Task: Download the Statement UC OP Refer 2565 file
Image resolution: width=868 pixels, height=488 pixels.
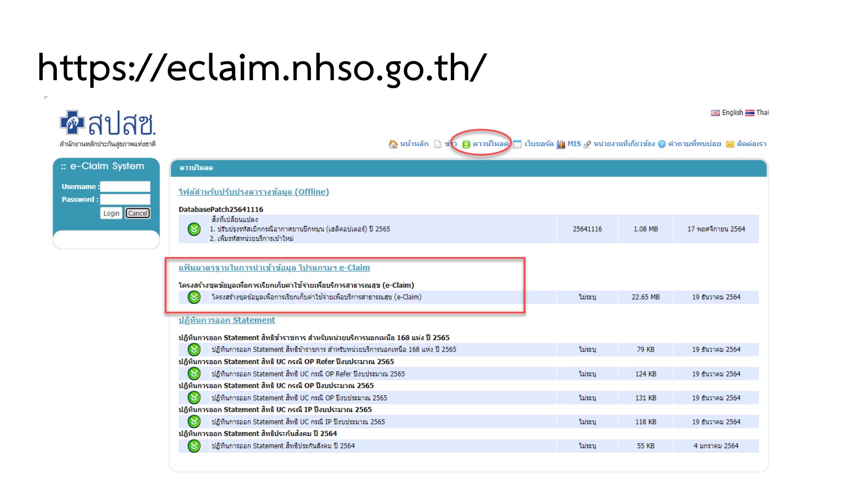Action: tap(193, 374)
